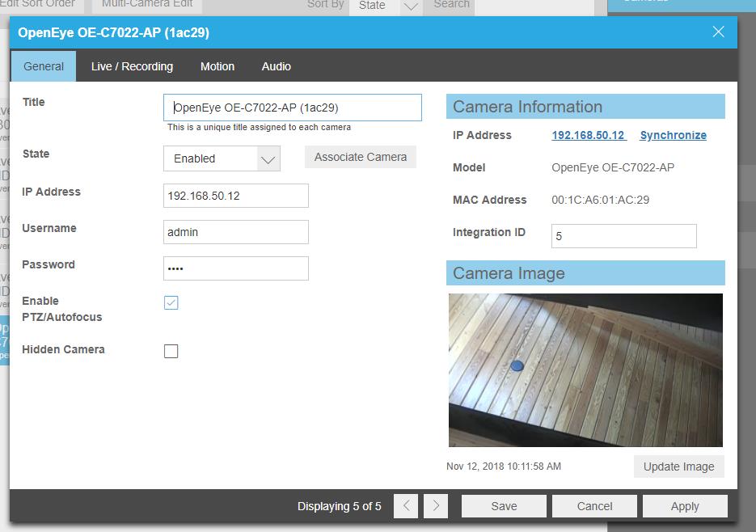756x532 pixels.
Task: Click the Integration ID input field
Action: 624,236
